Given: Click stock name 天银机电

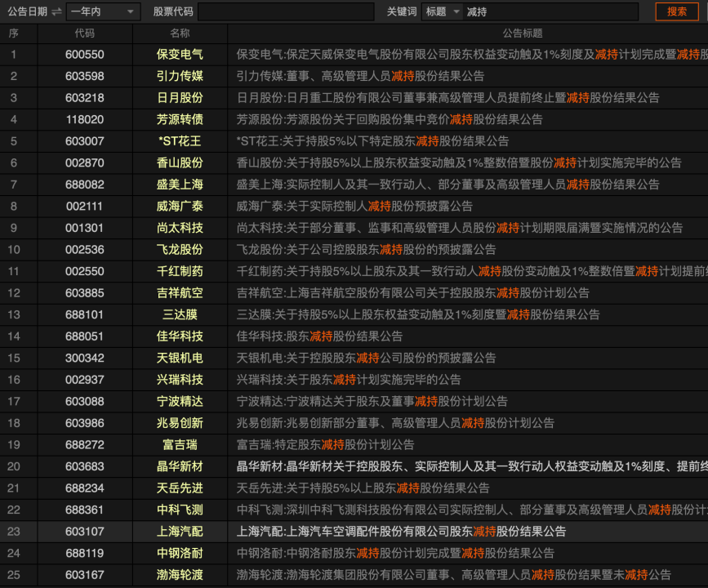Looking at the screenshot, I should (180, 359).
